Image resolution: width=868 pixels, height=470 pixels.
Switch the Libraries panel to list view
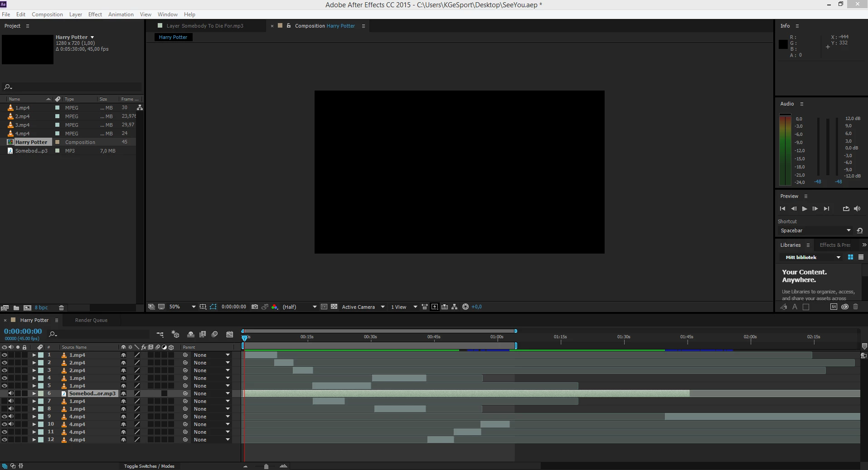[861, 257]
